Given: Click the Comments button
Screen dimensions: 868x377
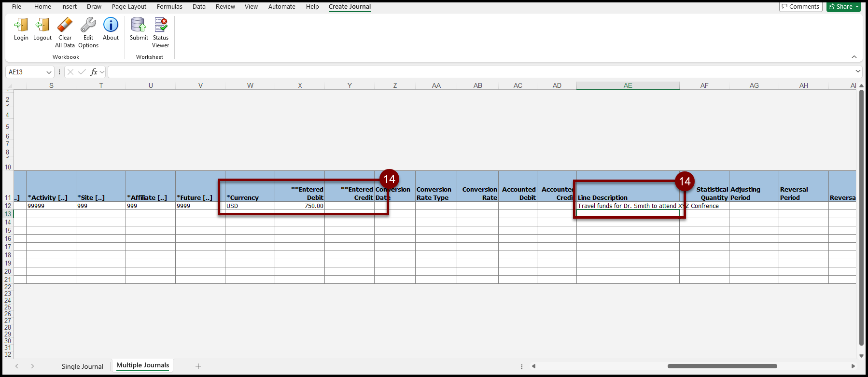Looking at the screenshot, I should [x=800, y=7].
